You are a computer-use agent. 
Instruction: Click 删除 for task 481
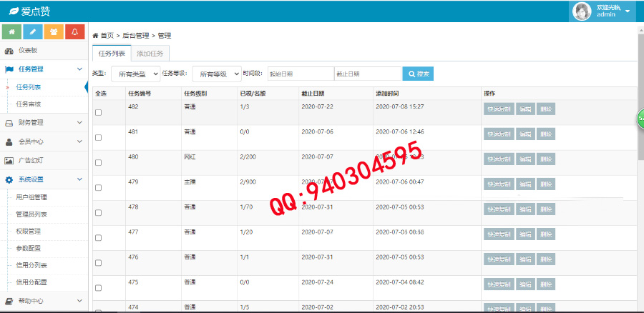[546, 134]
